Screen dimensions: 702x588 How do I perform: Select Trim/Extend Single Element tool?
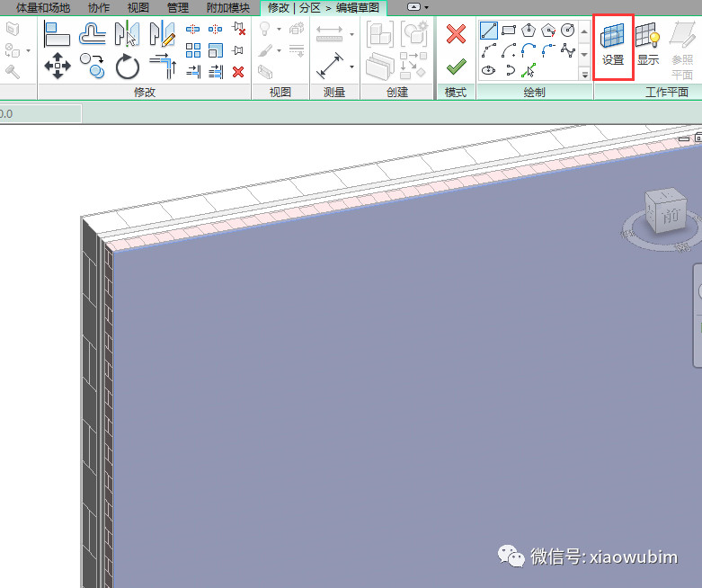pyautogui.click(x=193, y=71)
